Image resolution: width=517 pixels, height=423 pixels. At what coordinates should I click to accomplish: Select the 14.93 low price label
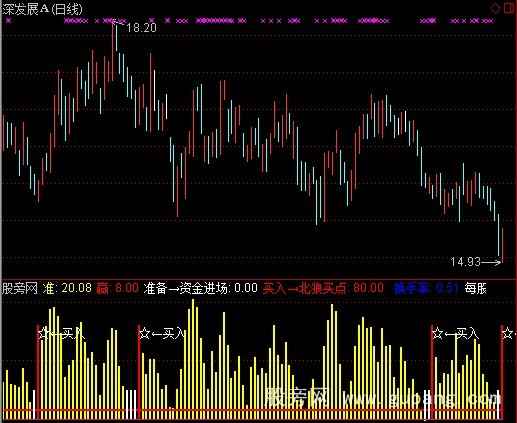[466, 262]
